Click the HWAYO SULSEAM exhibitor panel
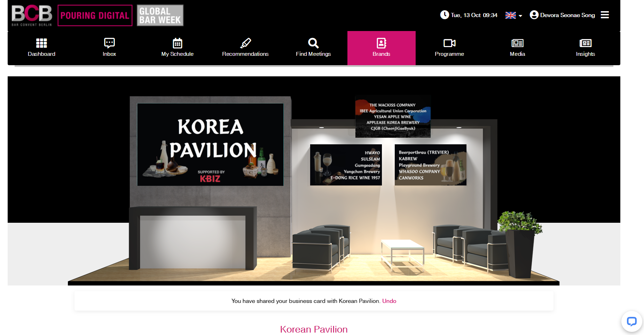 (346, 165)
